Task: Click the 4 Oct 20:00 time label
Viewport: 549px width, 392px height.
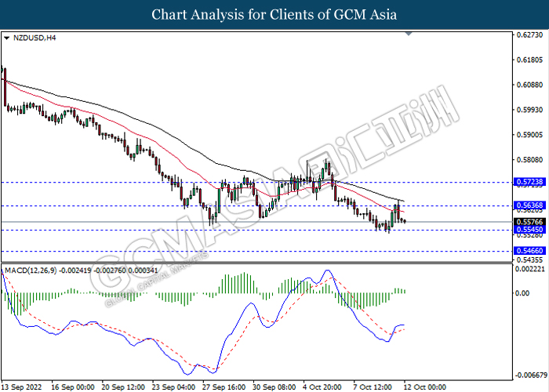Action: [322, 387]
